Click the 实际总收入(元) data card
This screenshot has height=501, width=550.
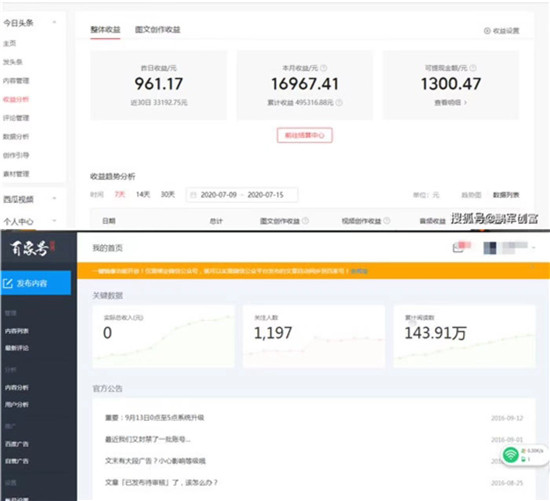click(x=163, y=336)
